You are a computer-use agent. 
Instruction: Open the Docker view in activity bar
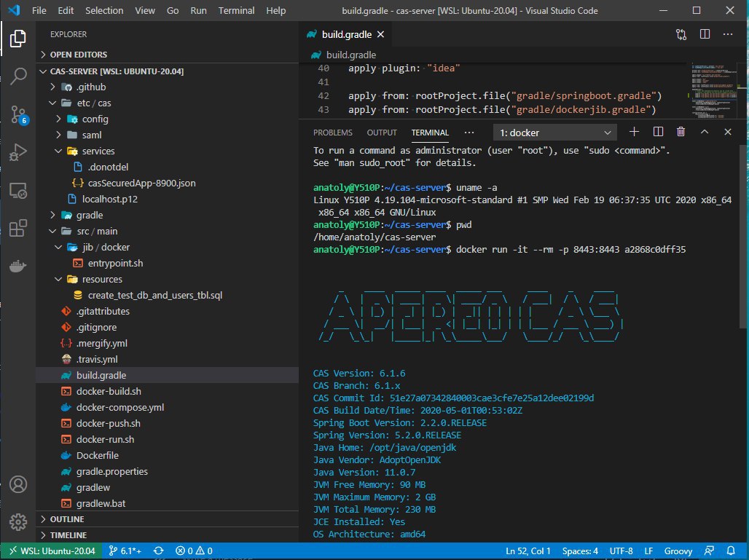tap(18, 266)
